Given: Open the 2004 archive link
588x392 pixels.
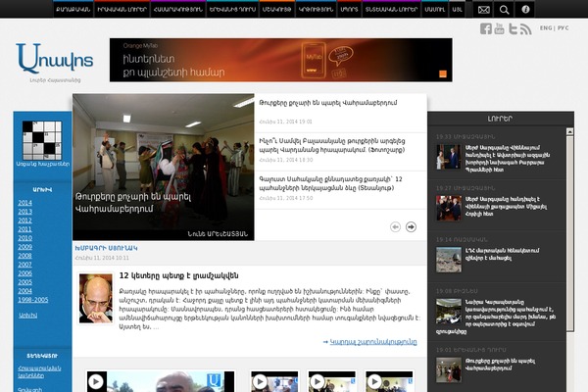Looking at the screenshot, I should click(25, 291).
